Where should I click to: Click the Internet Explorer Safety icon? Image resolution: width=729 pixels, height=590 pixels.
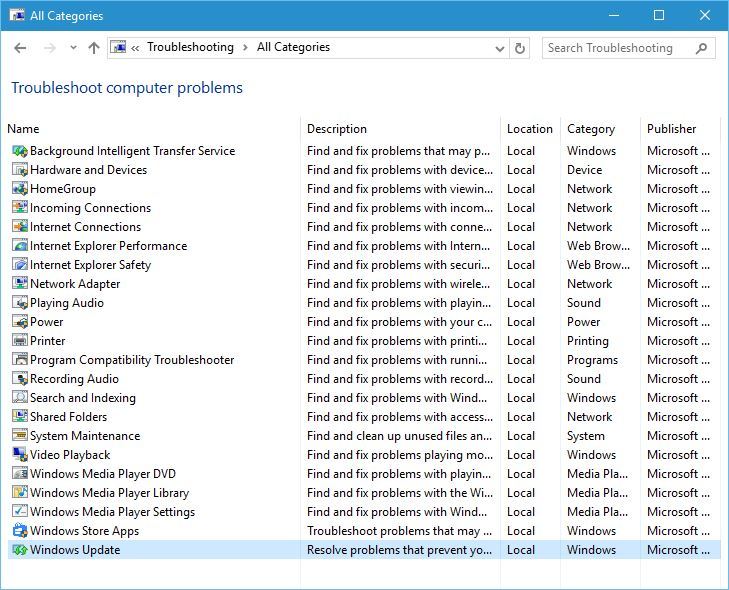click(x=20, y=265)
